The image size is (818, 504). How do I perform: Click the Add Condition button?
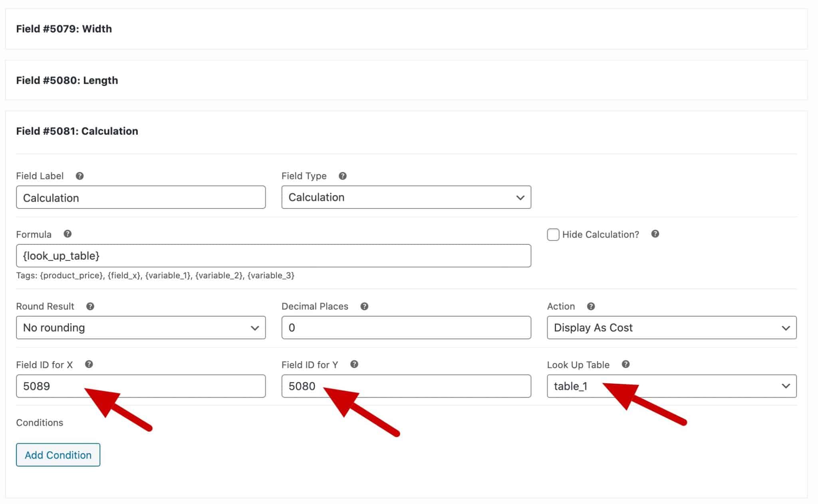(x=58, y=455)
